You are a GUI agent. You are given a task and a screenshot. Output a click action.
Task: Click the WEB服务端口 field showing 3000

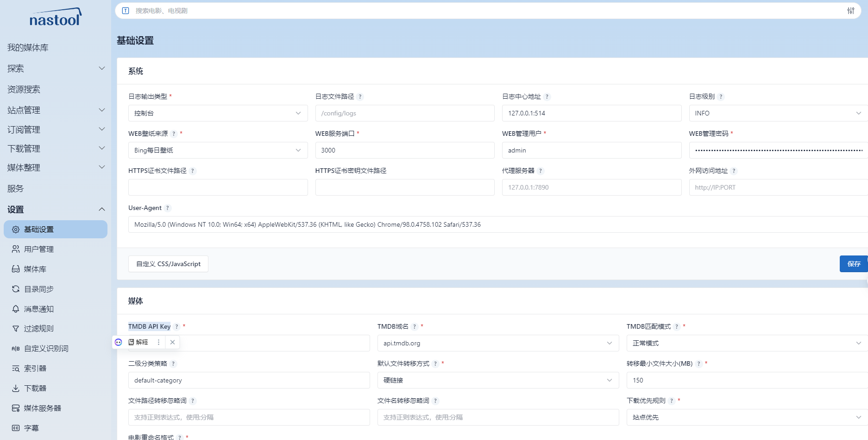[405, 150]
